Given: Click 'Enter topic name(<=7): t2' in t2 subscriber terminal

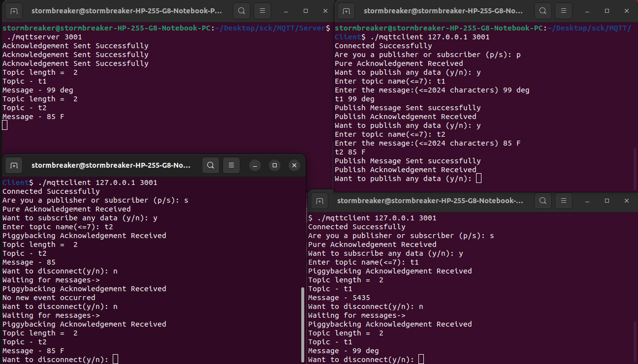Looking at the screenshot, I should pyautogui.click(x=58, y=227).
